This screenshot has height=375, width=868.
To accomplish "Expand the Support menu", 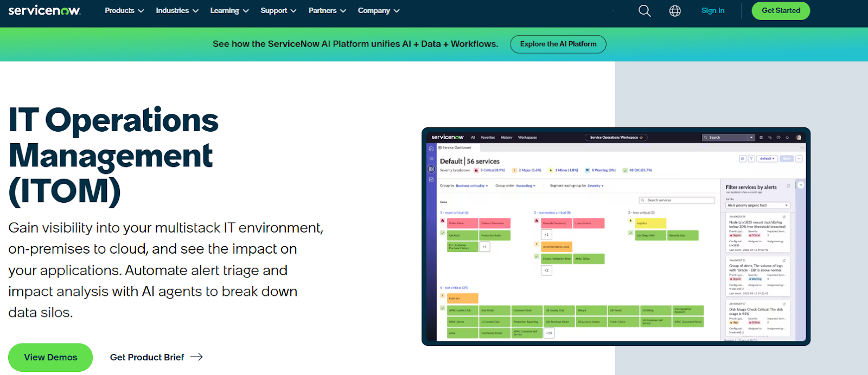I will (278, 10).
